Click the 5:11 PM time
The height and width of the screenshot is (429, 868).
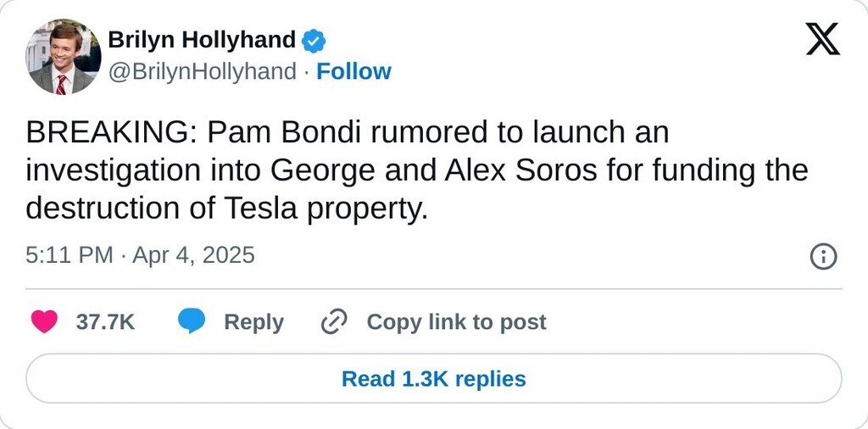point(69,255)
